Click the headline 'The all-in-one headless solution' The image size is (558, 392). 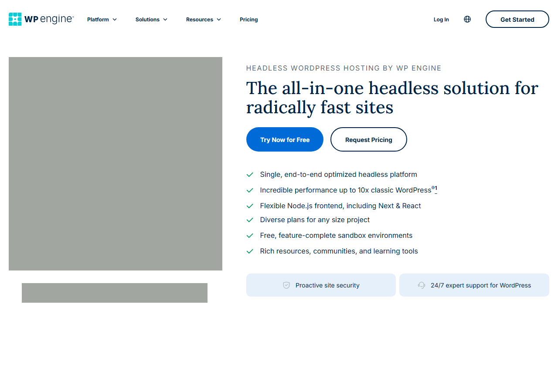pos(392,98)
